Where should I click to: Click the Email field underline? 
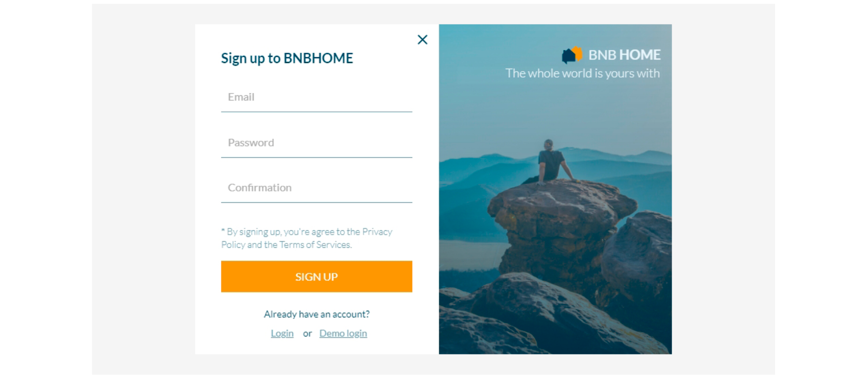coord(316,112)
